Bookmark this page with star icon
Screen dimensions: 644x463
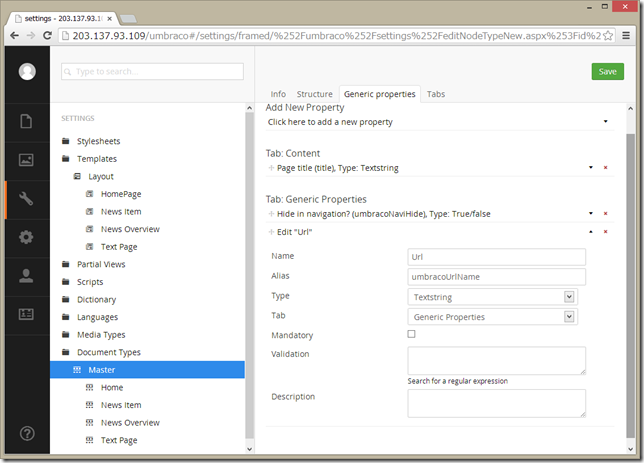pyautogui.click(x=608, y=36)
